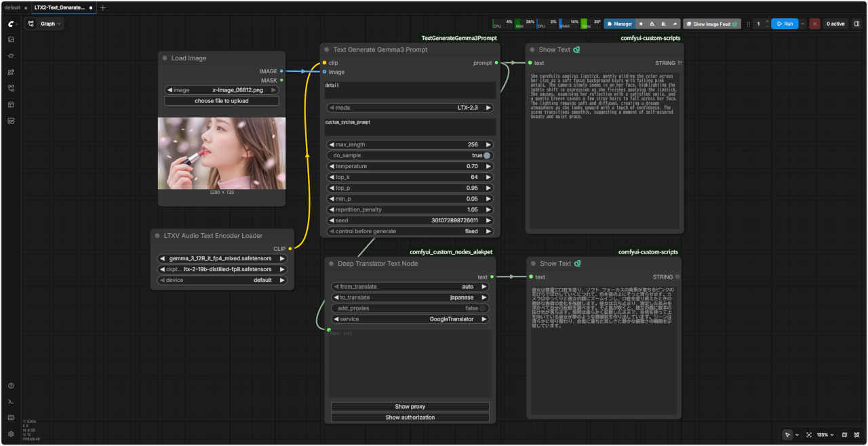Open the 133% zoom level dropdown

(x=826, y=434)
